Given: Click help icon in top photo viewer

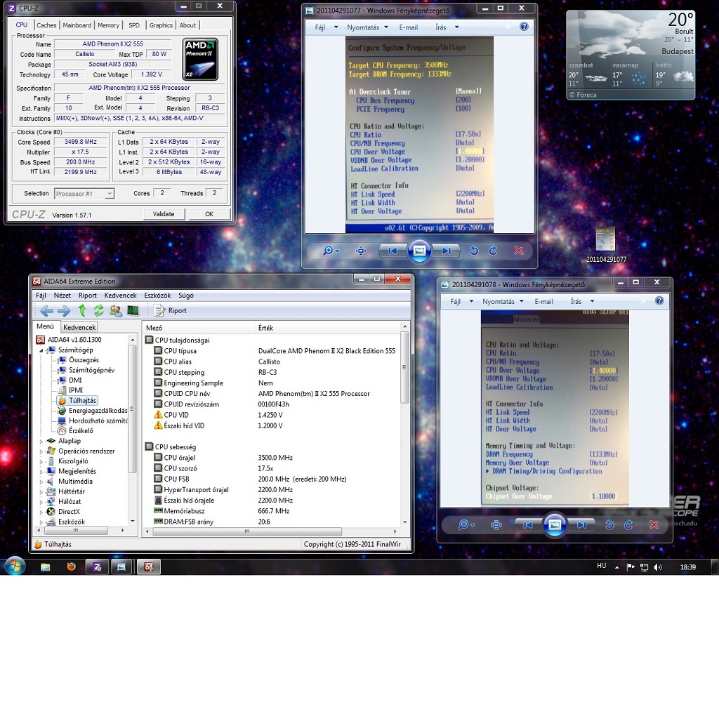Looking at the screenshot, I should click(x=524, y=27).
